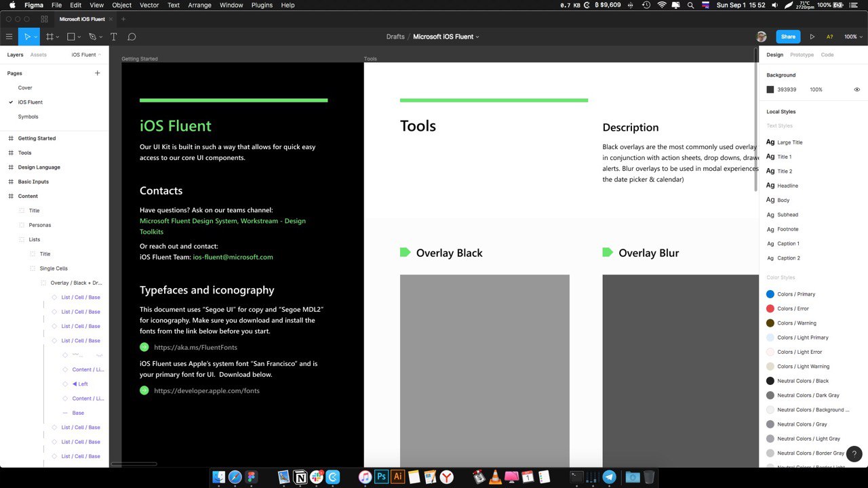
Task: Open the Move tool dropdown arrow
Action: click(36, 37)
